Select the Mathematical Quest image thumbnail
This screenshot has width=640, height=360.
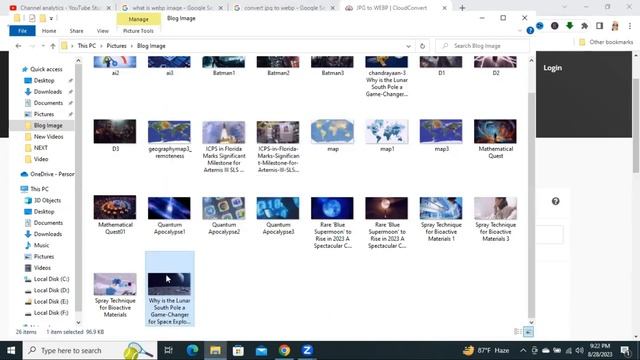(x=495, y=131)
